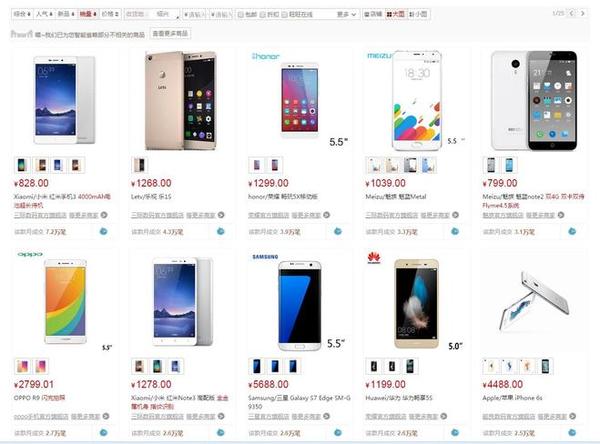This screenshot has height=444, width=600.
Task: Expand the 更多 more filters dropdown
Action: [x=347, y=15]
